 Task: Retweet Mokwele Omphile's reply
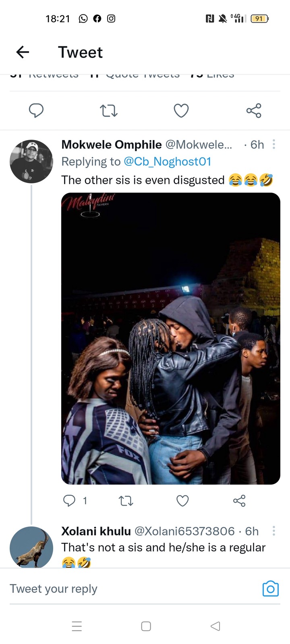point(126,501)
